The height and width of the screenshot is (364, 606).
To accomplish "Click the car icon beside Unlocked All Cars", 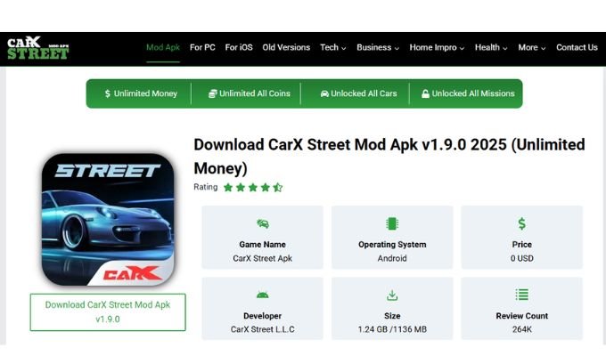I will coord(324,93).
